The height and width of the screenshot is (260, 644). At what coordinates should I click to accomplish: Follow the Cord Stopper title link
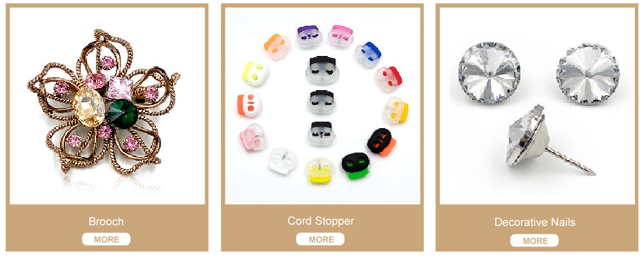coord(321,221)
